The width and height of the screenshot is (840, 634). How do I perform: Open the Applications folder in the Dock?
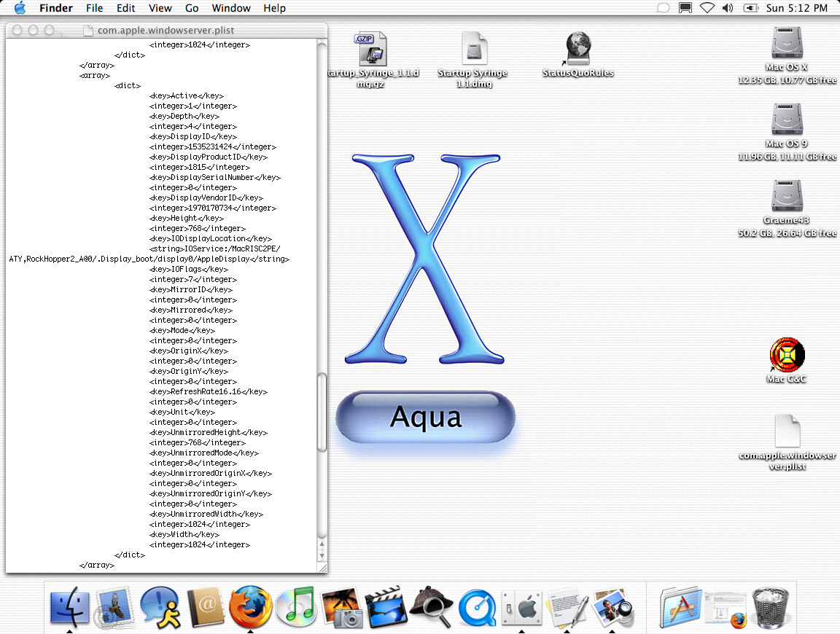pyautogui.click(x=680, y=608)
